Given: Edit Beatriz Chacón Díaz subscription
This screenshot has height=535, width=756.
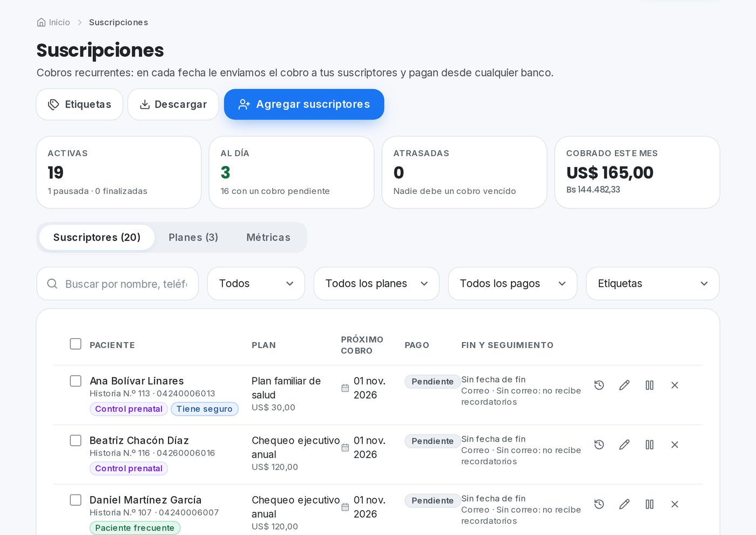Looking at the screenshot, I should 624,445.
